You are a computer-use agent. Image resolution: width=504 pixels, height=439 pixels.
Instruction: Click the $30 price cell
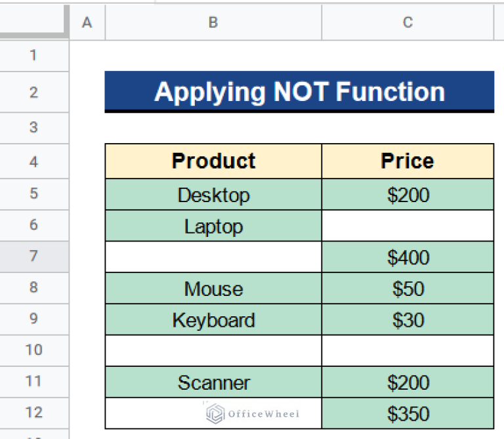pos(408,320)
